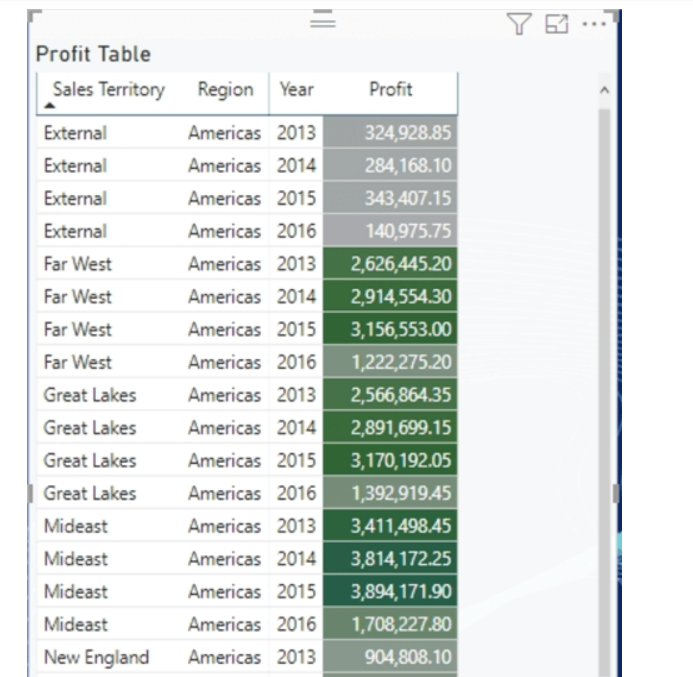Select profit value 2,891,699.15

coord(401,427)
